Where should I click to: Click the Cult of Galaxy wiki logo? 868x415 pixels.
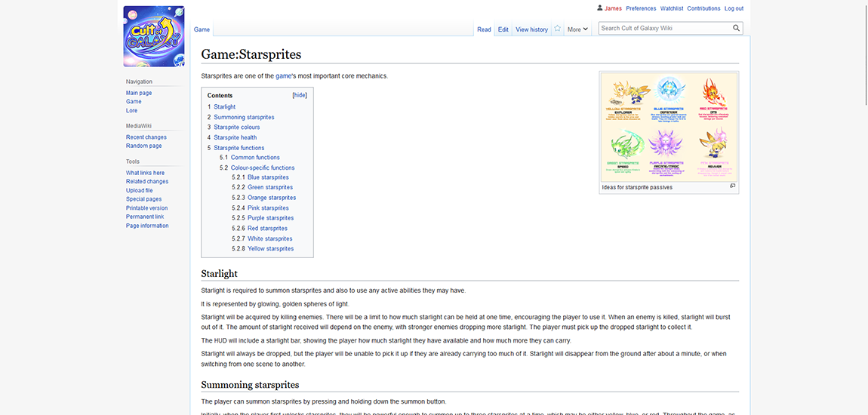(153, 36)
